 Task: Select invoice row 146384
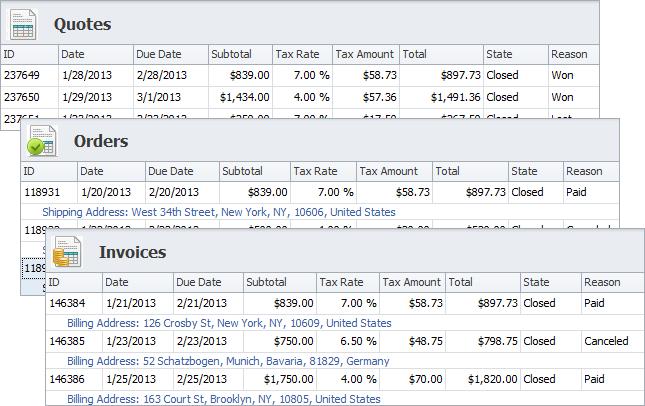(74, 303)
